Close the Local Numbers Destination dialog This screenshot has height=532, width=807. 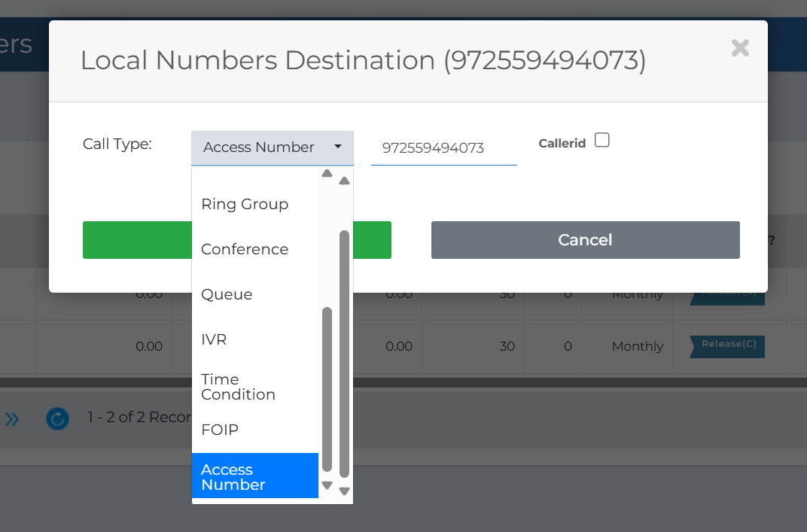pos(740,48)
